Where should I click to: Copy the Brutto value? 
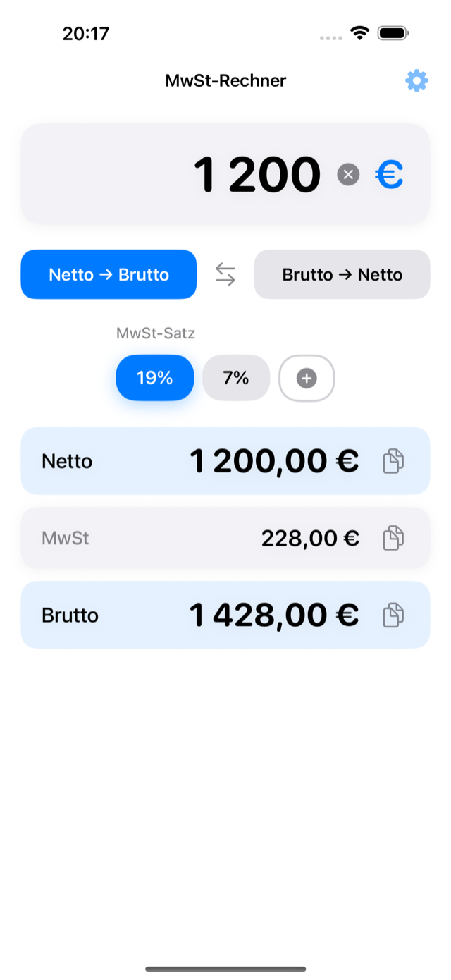tap(393, 615)
